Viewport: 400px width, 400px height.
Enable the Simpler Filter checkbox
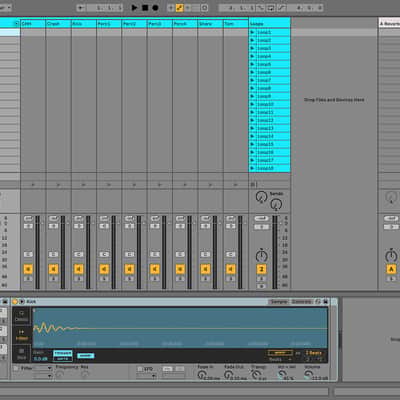[x=16, y=368]
